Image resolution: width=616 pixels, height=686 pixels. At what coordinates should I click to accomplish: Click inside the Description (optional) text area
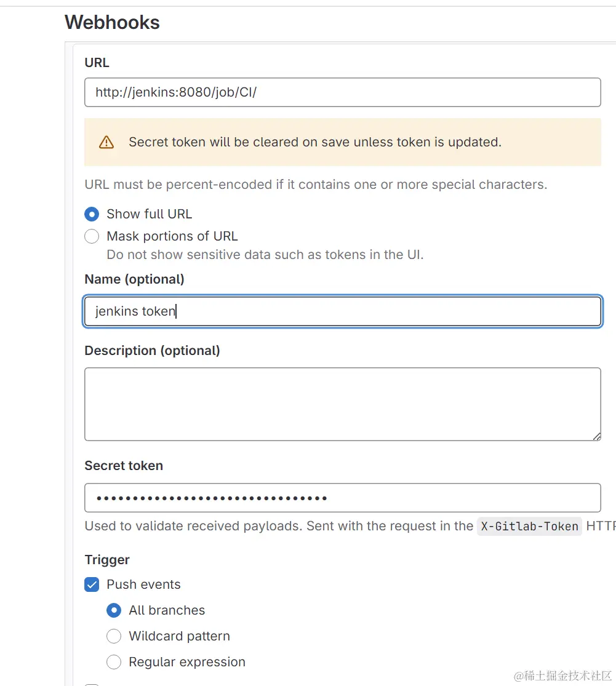point(342,404)
